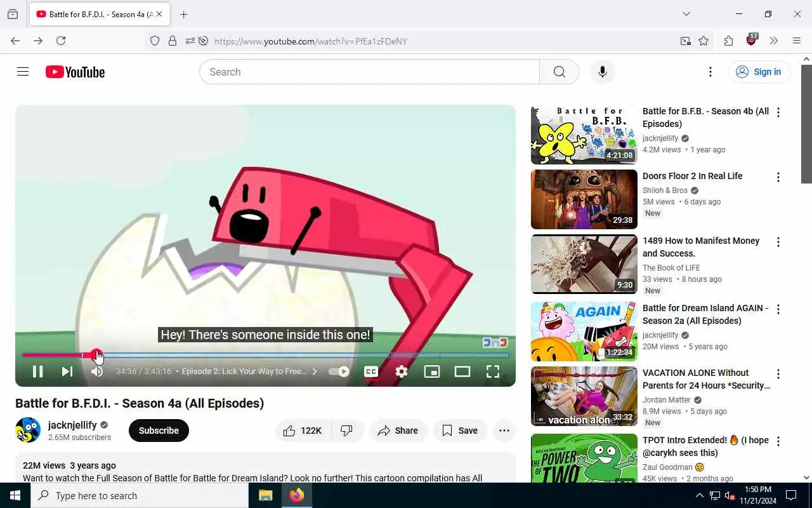Subscribe to jacknjellify
Screen dimensions: 812x508
159,431
